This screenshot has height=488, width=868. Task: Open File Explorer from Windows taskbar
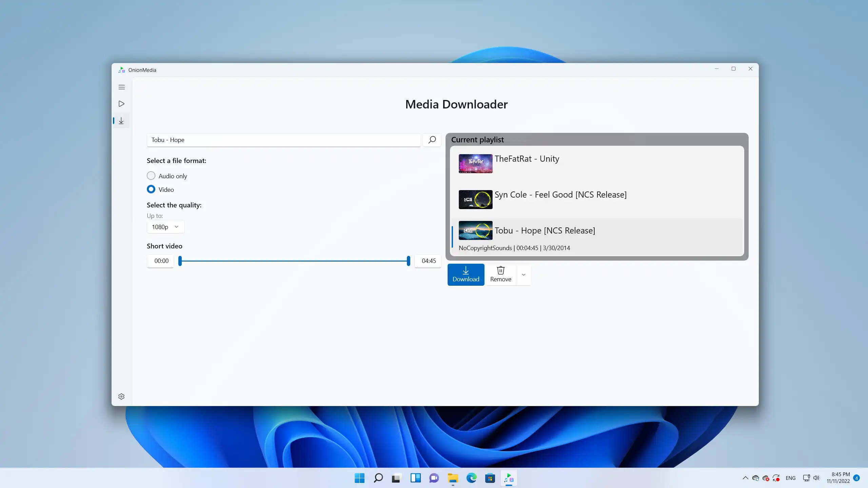pos(453,478)
